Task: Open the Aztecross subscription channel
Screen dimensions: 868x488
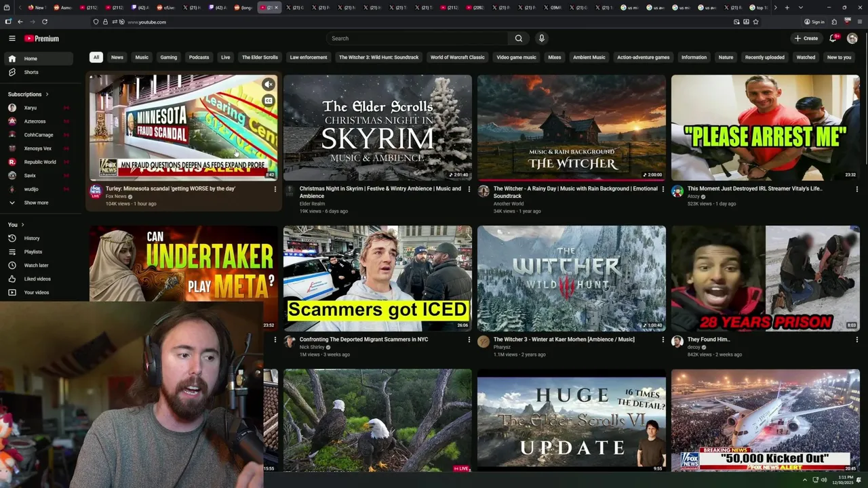Action: (x=39, y=121)
